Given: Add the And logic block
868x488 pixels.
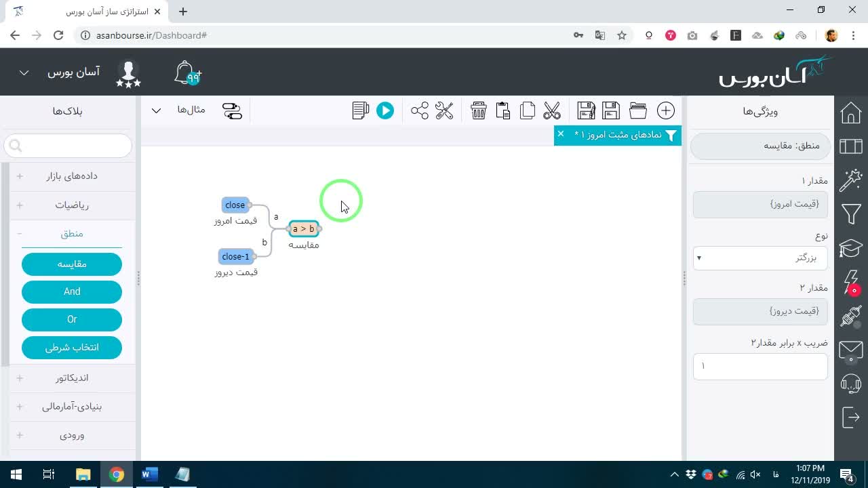Looking at the screenshot, I should 72,291.
